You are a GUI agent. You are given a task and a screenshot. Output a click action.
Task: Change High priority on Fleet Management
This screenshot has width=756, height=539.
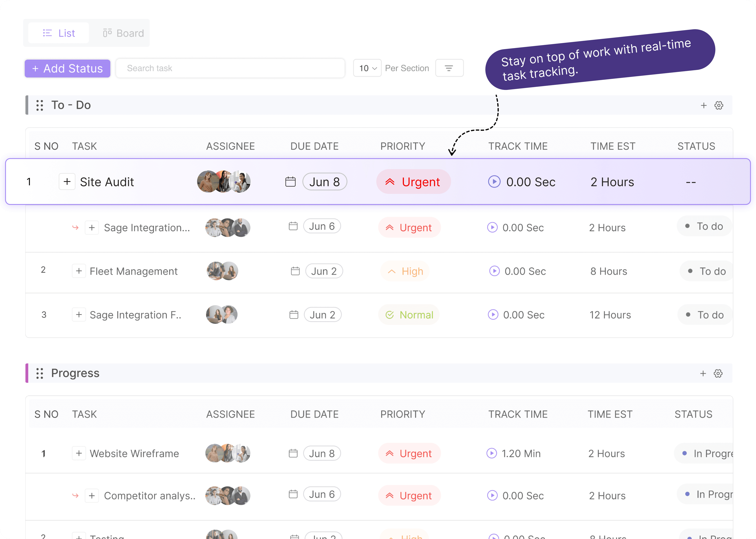coord(405,271)
